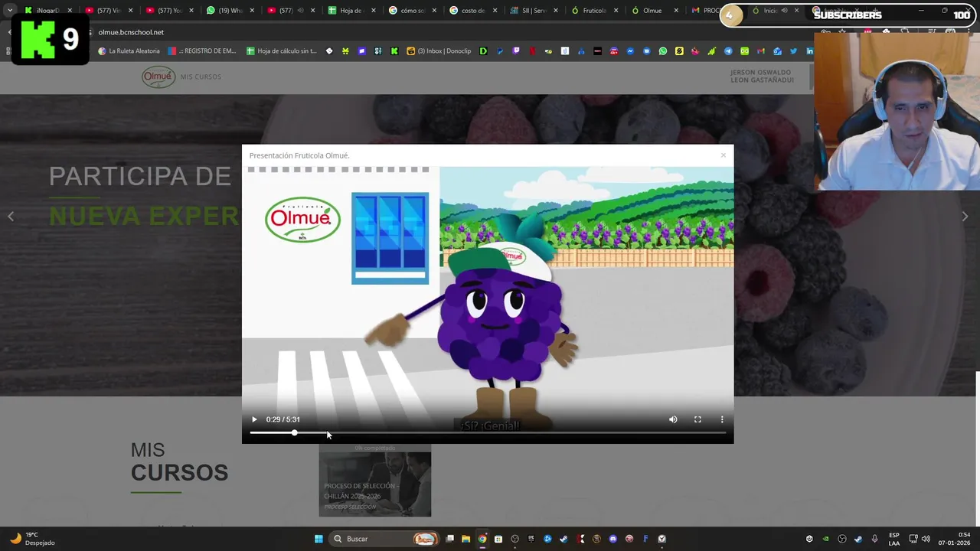Open the NVIDIA icon in system tray
Viewport: 980px width, 551px height.
[825, 539]
